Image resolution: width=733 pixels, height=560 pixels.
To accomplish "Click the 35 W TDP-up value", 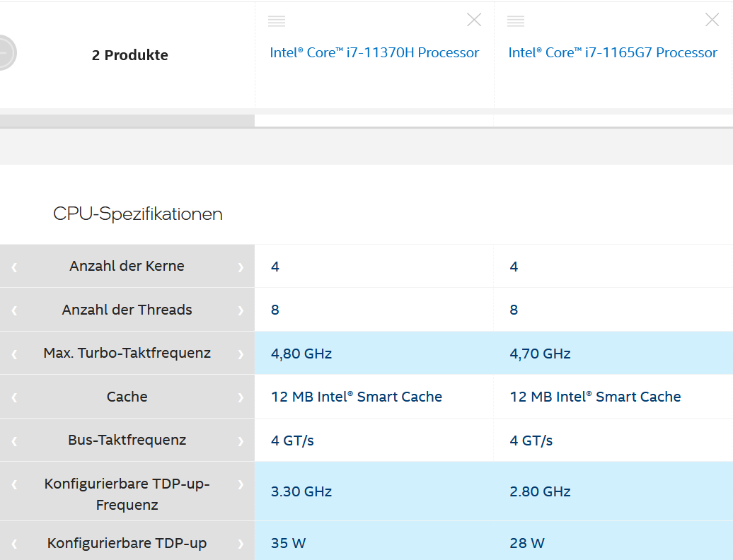I will pyautogui.click(x=289, y=543).
